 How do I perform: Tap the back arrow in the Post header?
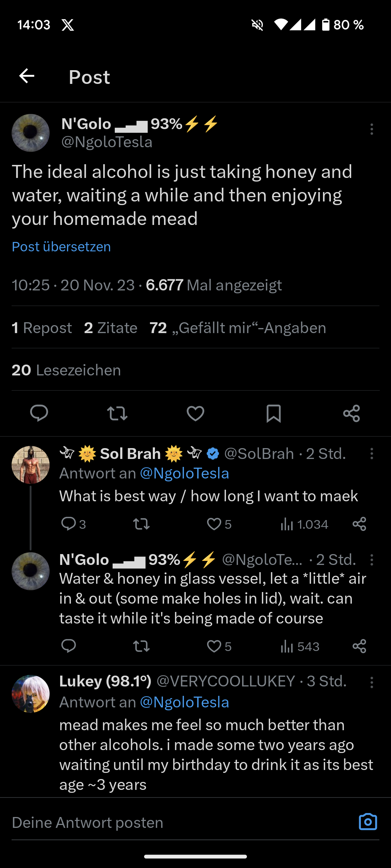(x=27, y=76)
